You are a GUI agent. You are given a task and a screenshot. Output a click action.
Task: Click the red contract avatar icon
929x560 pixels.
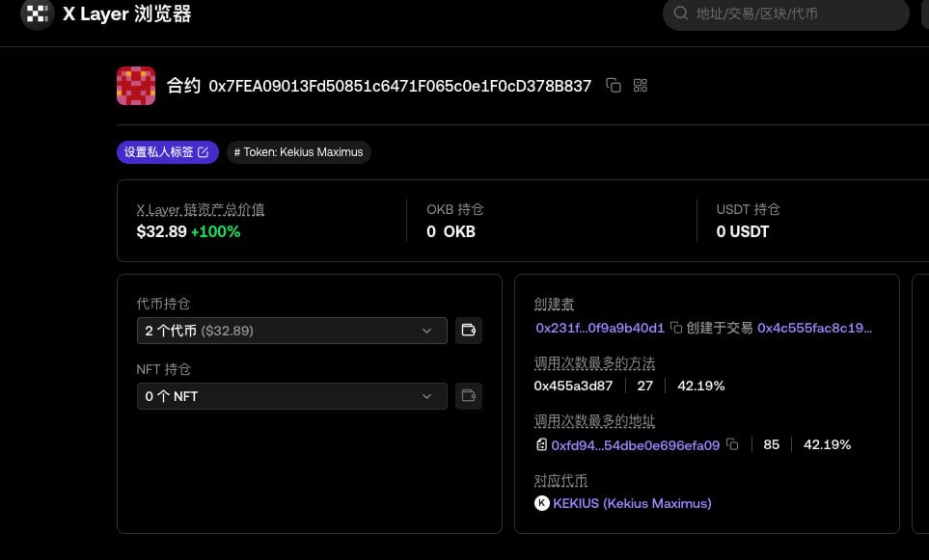coord(136,86)
